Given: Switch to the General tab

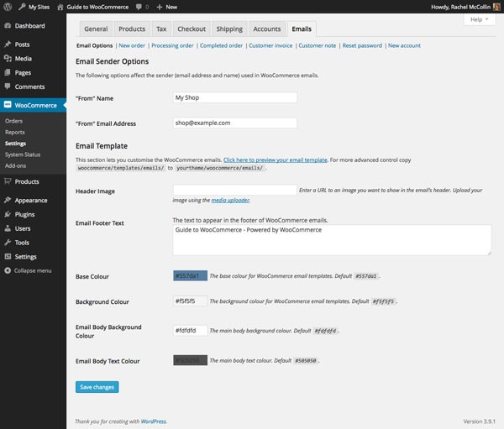Looking at the screenshot, I should tap(96, 29).
